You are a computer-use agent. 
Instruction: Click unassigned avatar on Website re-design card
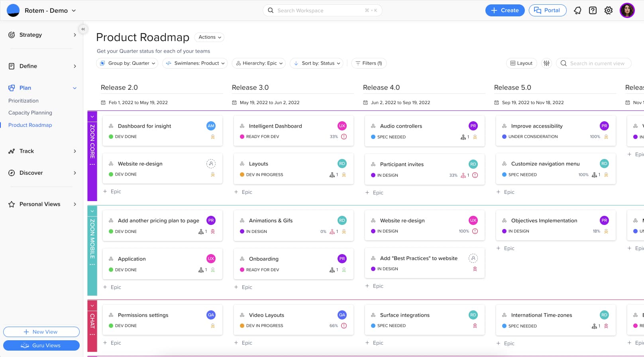[211, 164]
